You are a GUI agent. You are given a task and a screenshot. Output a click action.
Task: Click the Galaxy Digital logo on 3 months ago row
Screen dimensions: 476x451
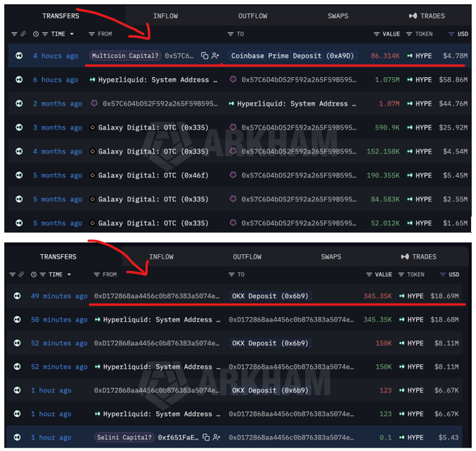(x=92, y=127)
